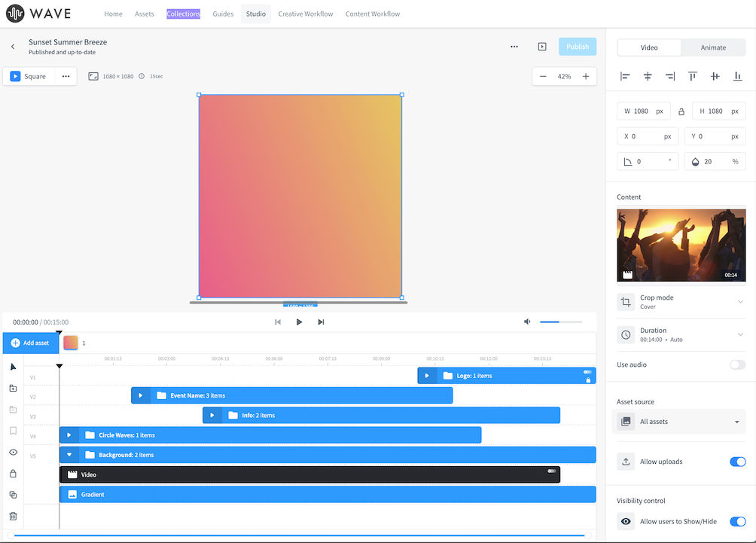Image resolution: width=756 pixels, height=543 pixels.
Task: Align element to bottom edge
Action: (x=737, y=76)
